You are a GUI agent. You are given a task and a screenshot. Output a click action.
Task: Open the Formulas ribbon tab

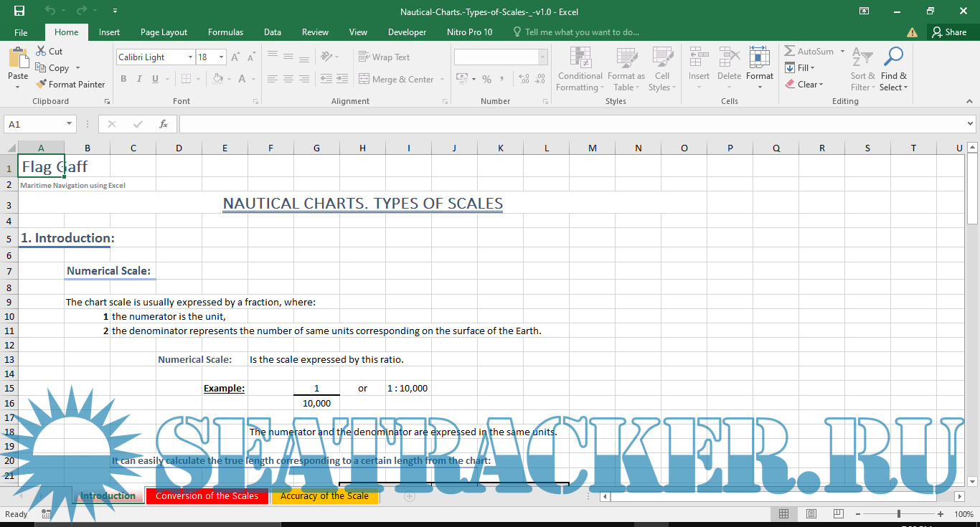click(225, 32)
